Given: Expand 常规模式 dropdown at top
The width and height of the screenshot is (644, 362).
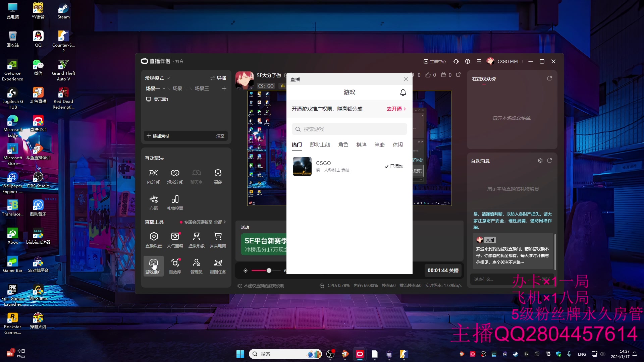Looking at the screenshot, I should tap(158, 78).
